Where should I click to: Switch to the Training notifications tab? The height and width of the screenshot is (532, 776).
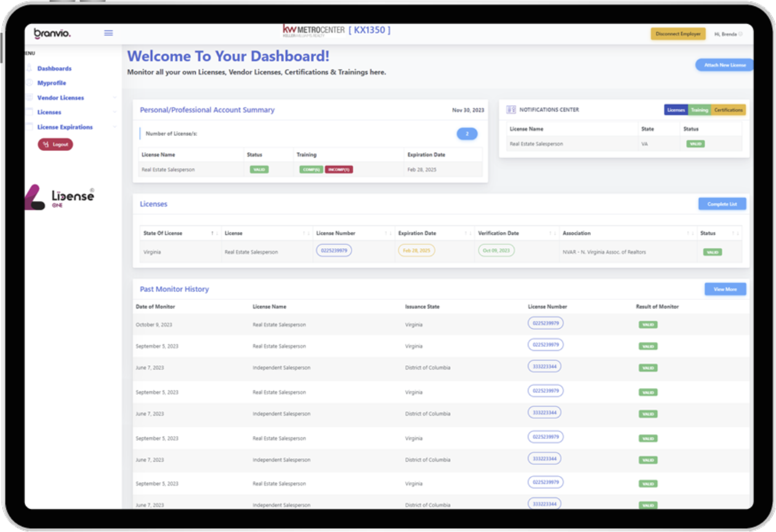699,110
